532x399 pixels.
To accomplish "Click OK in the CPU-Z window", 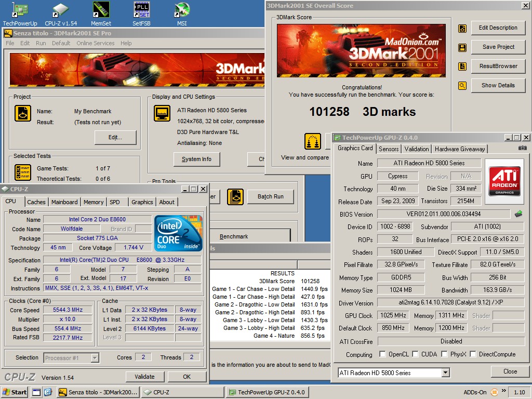I will tap(187, 377).
